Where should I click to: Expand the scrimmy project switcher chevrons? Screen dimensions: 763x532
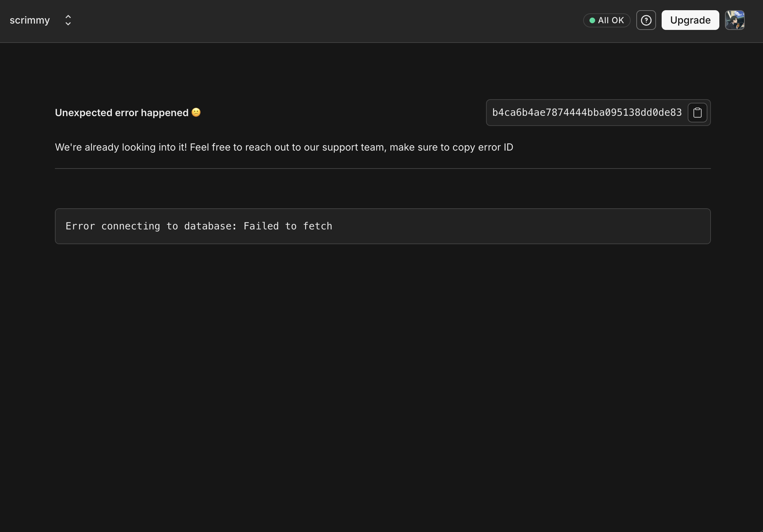pos(68,20)
